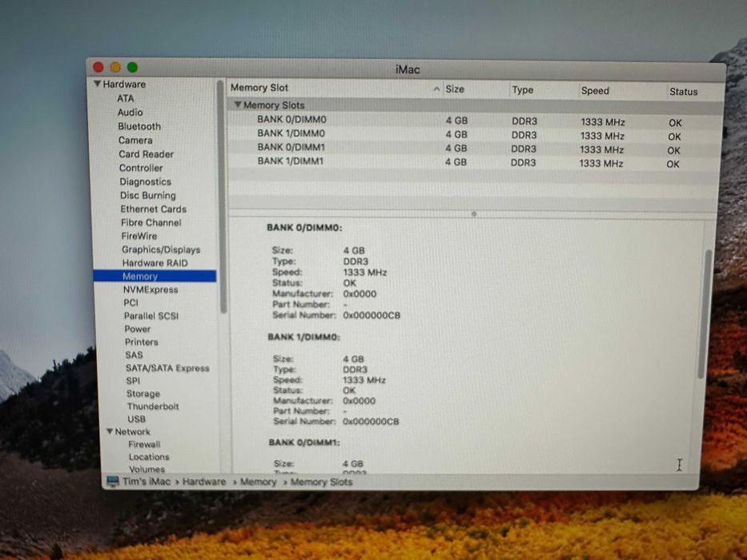Screen dimensions: 747x560
Task: Collapse the Network section triangle
Action: (x=110, y=431)
